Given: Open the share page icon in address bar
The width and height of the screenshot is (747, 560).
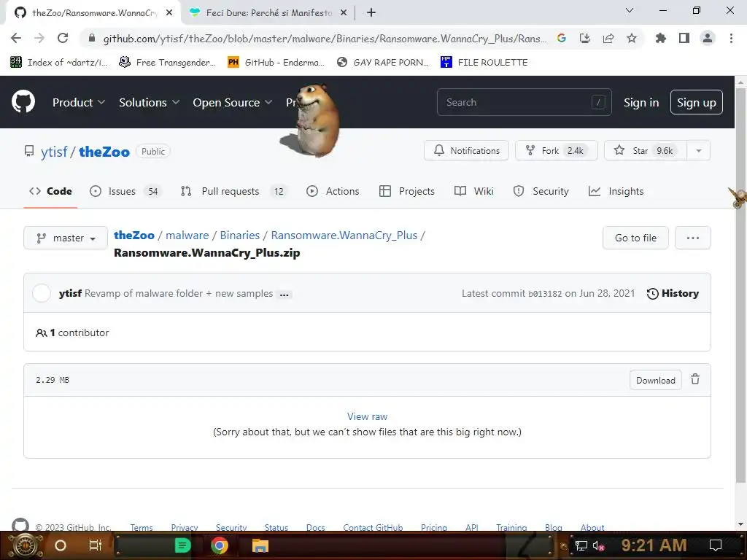Looking at the screenshot, I should pos(608,38).
